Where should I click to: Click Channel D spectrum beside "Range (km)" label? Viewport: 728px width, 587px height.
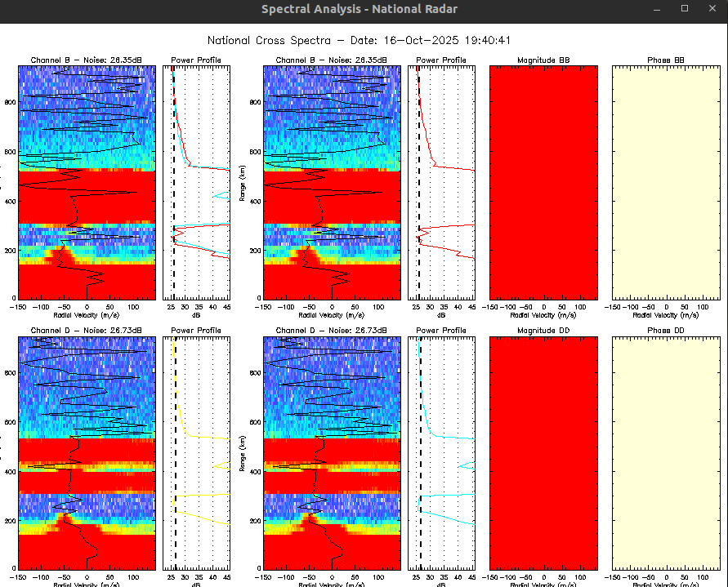pos(332,453)
